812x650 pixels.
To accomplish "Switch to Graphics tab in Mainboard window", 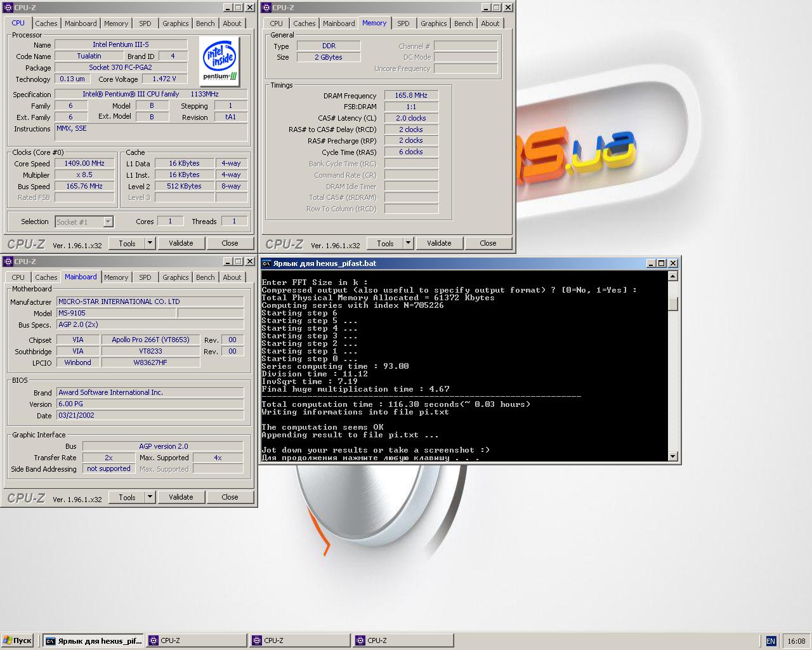I will click(x=176, y=277).
